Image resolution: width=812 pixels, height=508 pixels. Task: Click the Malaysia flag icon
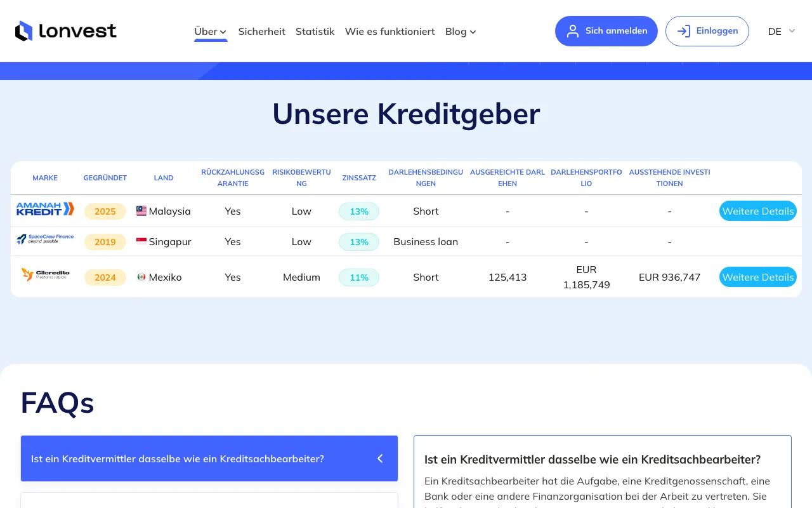pos(141,211)
